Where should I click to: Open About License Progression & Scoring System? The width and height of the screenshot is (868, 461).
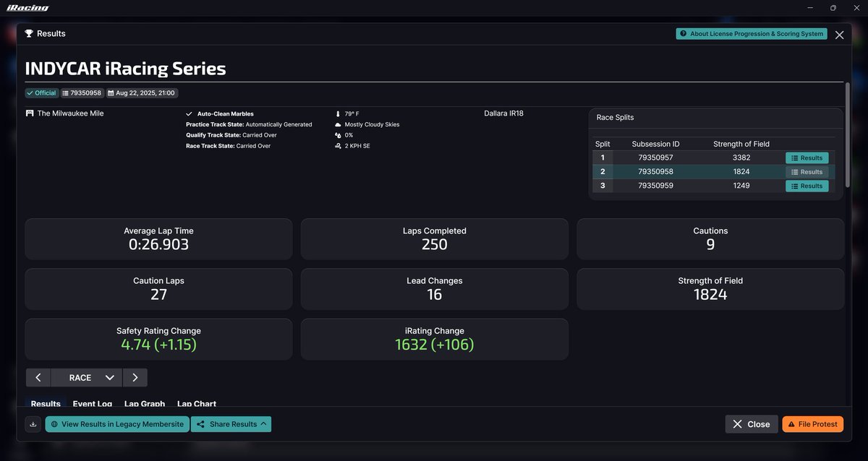pyautogui.click(x=752, y=34)
